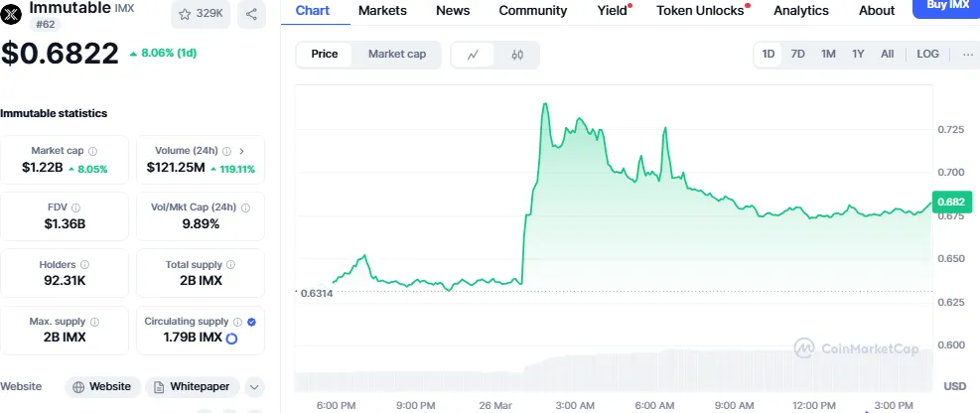This screenshot has height=413, width=980.
Task: Click the $1.22B market cap value
Action: pyautogui.click(x=43, y=168)
